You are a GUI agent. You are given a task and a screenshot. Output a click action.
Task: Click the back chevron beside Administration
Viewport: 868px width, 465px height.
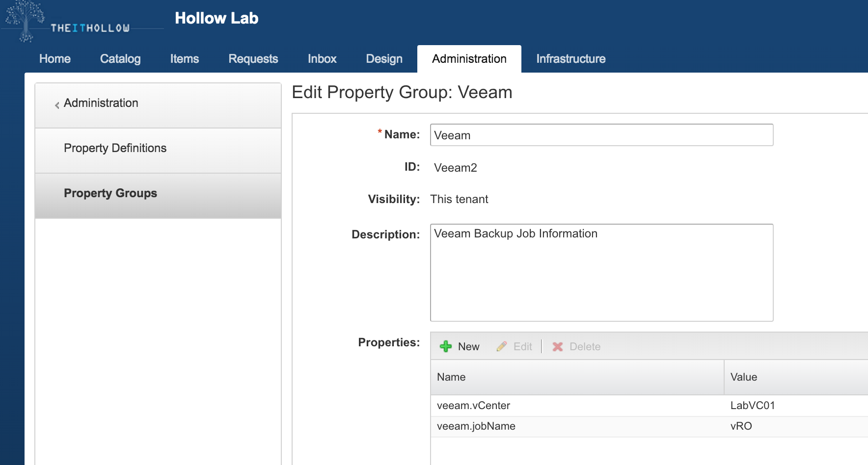point(57,105)
